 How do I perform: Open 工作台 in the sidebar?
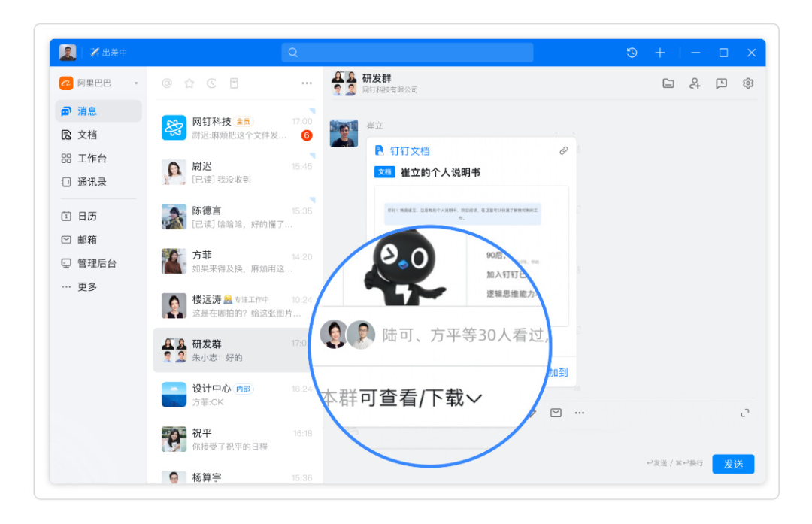98,159
